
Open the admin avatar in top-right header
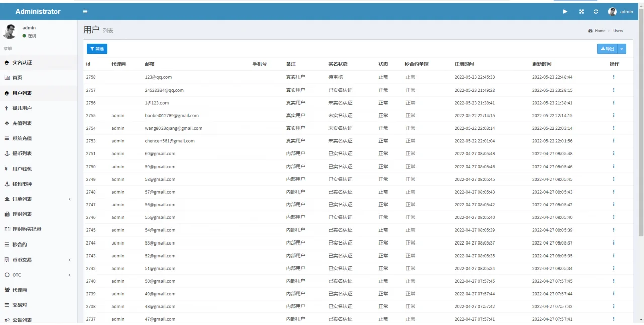tap(612, 12)
